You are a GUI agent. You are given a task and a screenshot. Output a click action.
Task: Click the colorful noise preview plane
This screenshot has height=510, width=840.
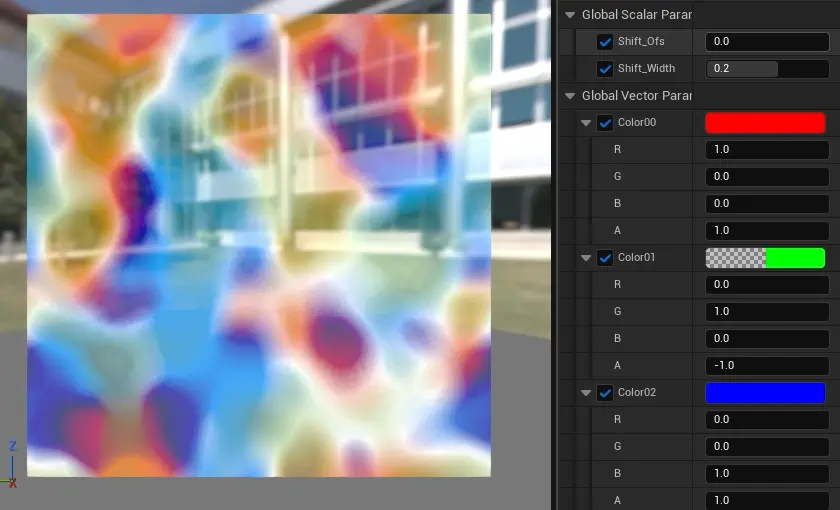[x=258, y=245]
